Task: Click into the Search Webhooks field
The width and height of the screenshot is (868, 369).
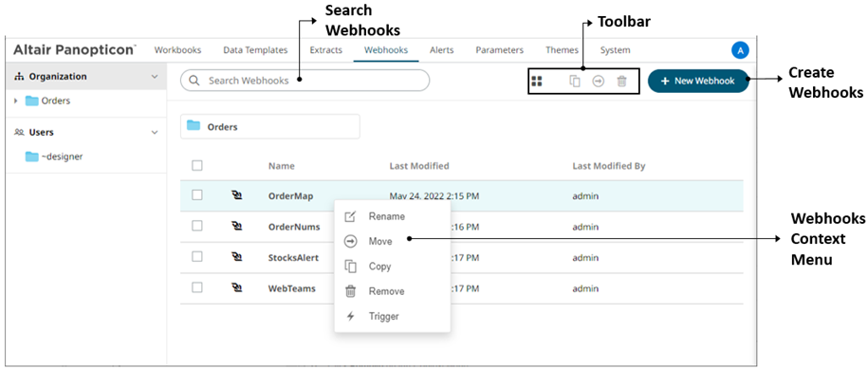Action: [x=305, y=81]
